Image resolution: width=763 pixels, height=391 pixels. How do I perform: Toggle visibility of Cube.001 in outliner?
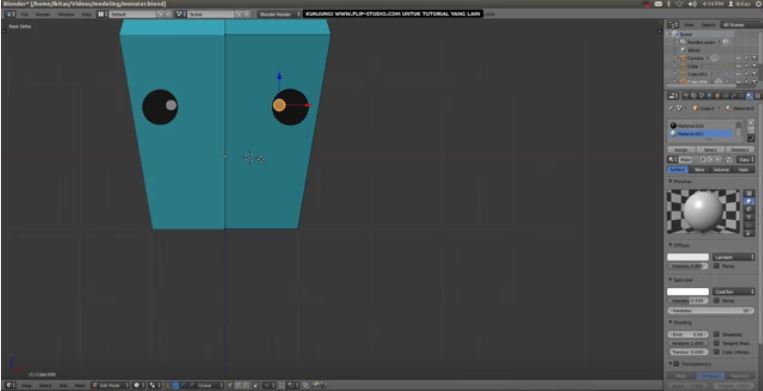click(x=738, y=74)
